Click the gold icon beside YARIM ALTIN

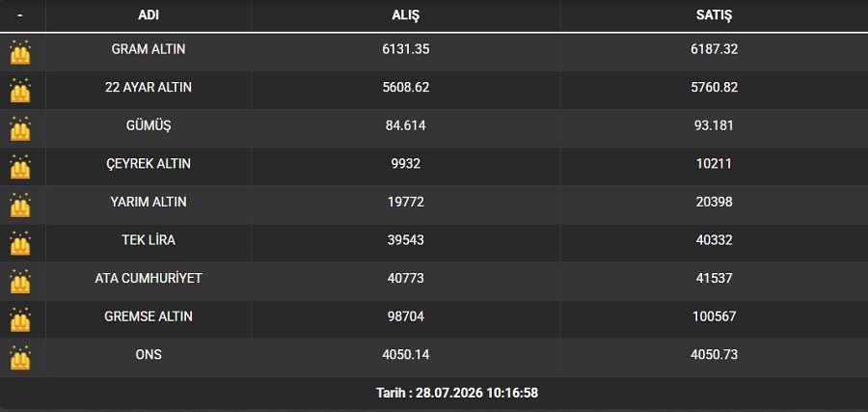(x=20, y=206)
